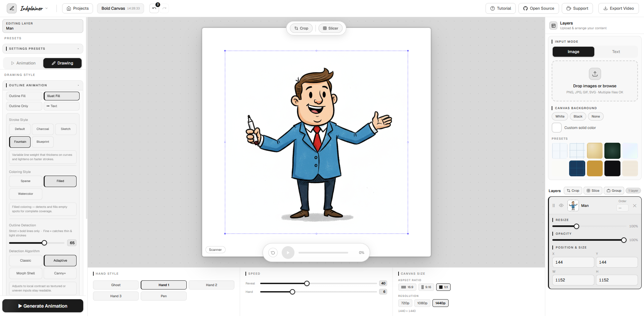Choose the 720p resolution
The image size is (644, 316).
pos(405,303)
